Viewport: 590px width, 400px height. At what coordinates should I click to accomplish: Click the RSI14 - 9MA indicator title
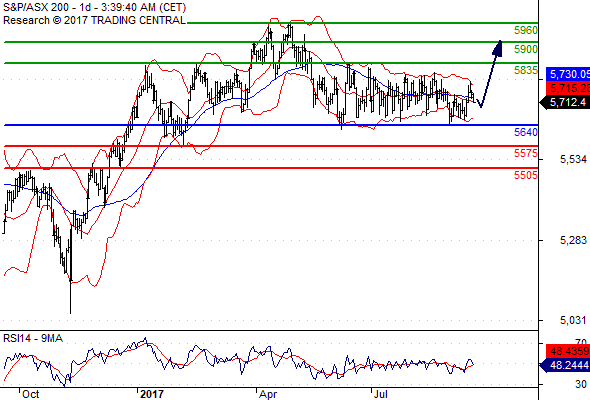click(x=33, y=339)
